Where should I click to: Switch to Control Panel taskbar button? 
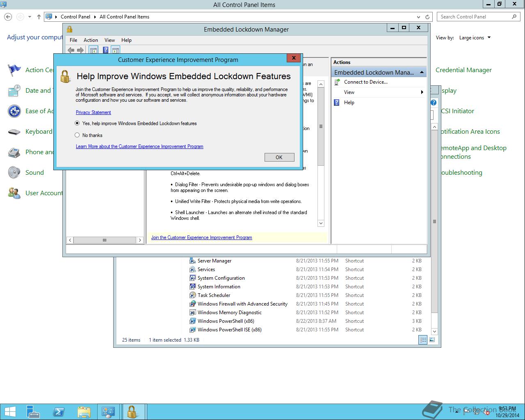click(x=109, y=412)
